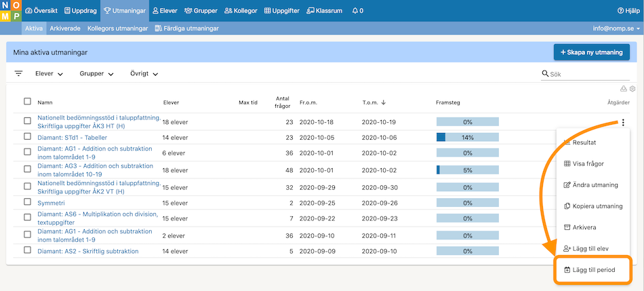The width and height of the screenshot is (644, 291).
Task: Open the Symmetri challenge link
Action: click(51, 203)
